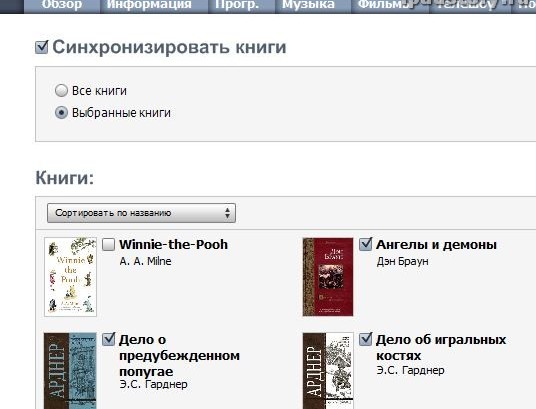Image resolution: width=536 pixels, height=409 pixels.
Task: Toggle the Синхронизировать книги checkbox
Action: point(42,47)
